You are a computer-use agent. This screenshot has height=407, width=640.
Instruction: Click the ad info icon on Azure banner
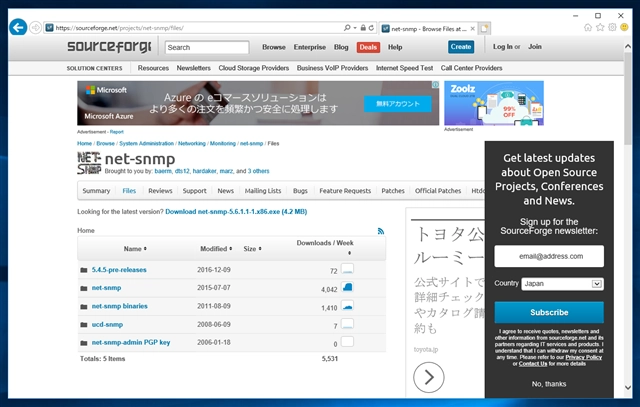pos(436,85)
